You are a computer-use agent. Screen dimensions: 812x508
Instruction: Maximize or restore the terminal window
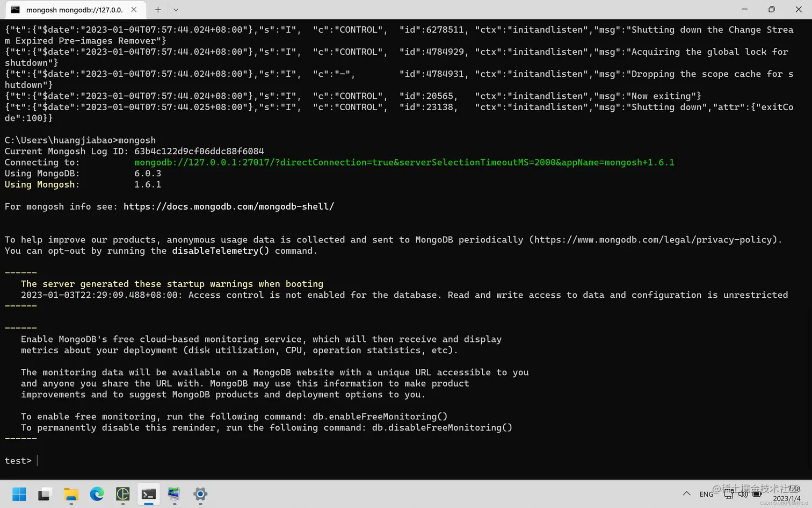coord(771,9)
